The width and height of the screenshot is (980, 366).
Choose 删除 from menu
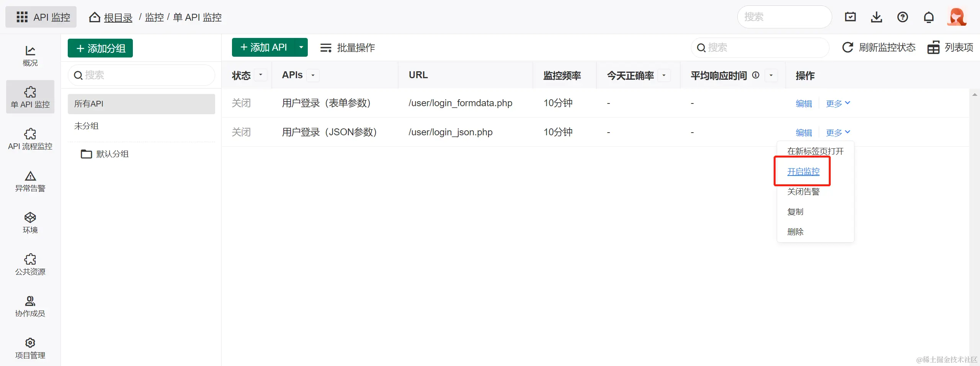(x=795, y=232)
